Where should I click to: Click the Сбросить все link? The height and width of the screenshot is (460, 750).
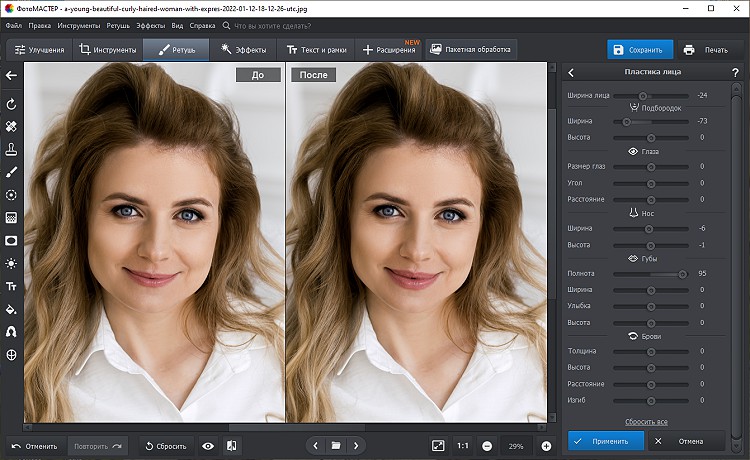coord(646,422)
